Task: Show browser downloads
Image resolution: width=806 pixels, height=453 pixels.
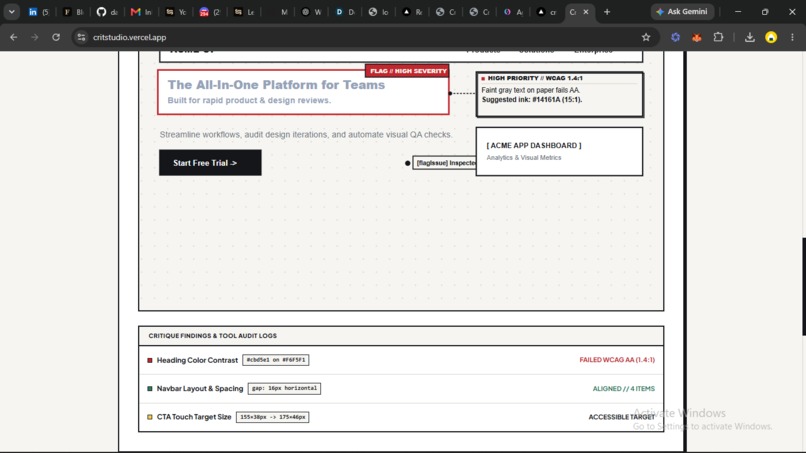Action: coord(750,37)
